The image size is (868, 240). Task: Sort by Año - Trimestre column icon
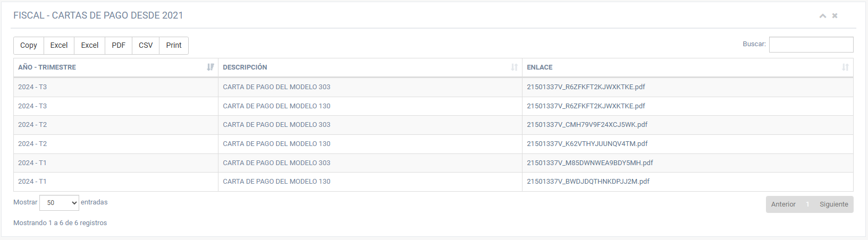210,67
